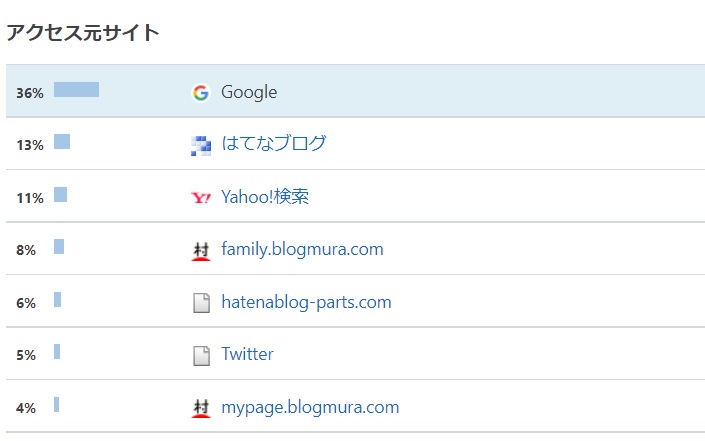Click the family.blogmura.com 8% bar
The width and height of the screenshot is (705, 441).
tap(59, 247)
